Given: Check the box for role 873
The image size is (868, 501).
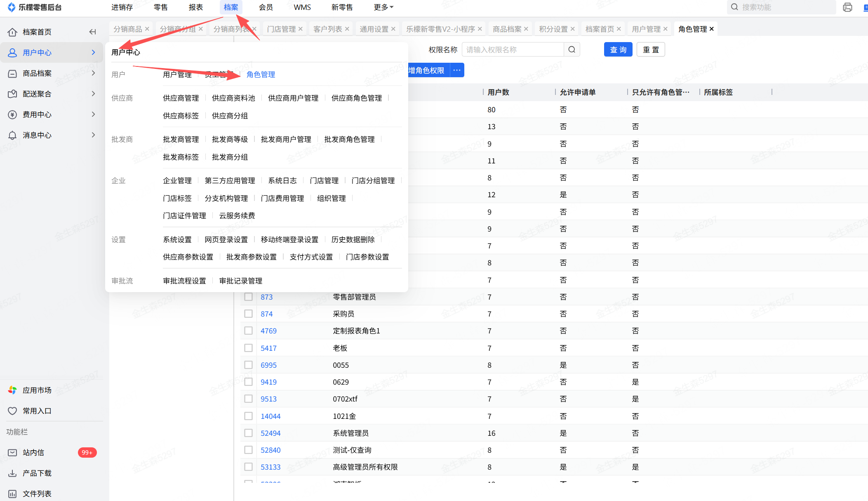Looking at the screenshot, I should (x=248, y=297).
